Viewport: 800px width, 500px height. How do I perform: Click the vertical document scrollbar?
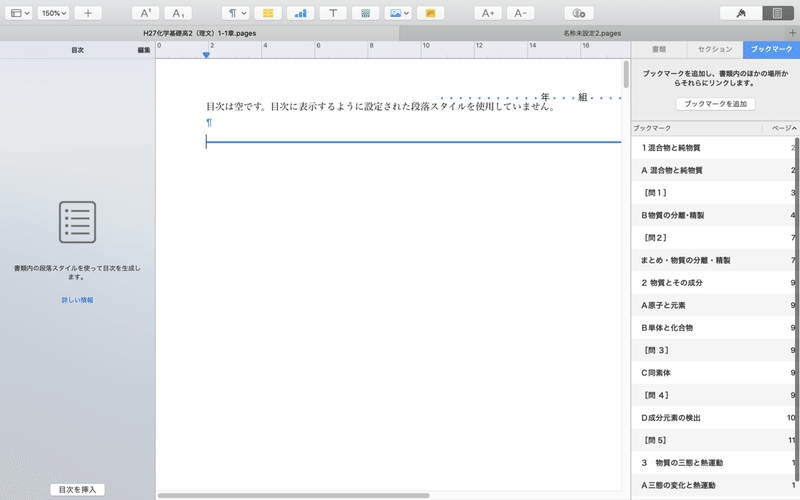point(626,74)
